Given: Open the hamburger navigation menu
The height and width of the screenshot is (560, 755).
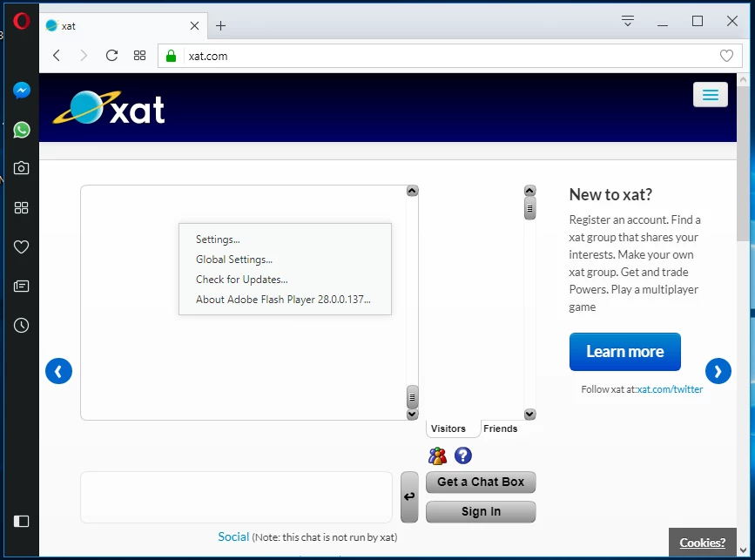Looking at the screenshot, I should pyautogui.click(x=711, y=94).
